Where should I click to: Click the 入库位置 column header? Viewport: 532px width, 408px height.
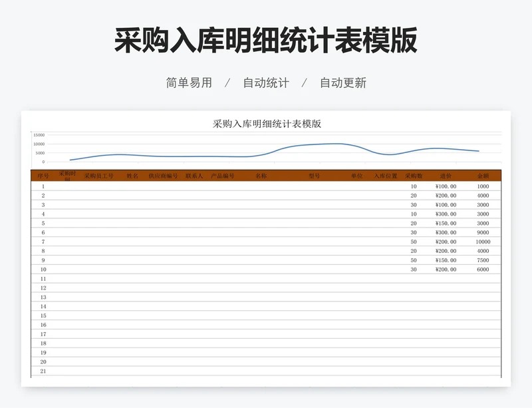(x=385, y=176)
